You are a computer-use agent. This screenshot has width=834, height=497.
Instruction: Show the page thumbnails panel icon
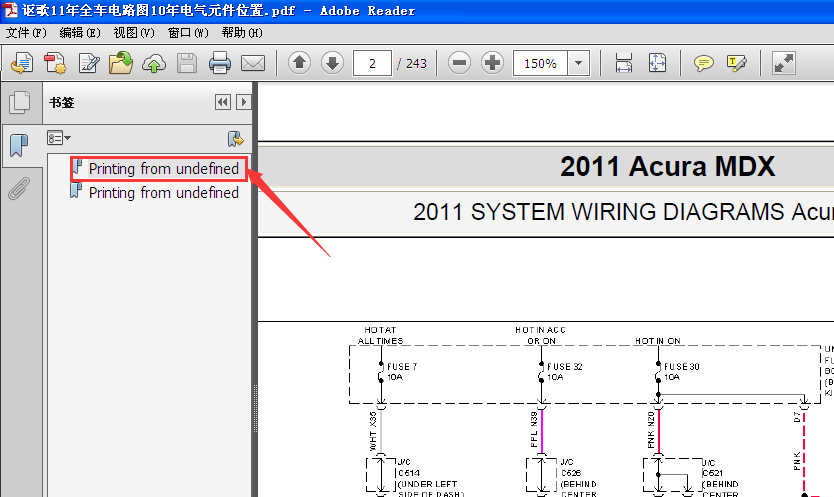click(x=20, y=102)
